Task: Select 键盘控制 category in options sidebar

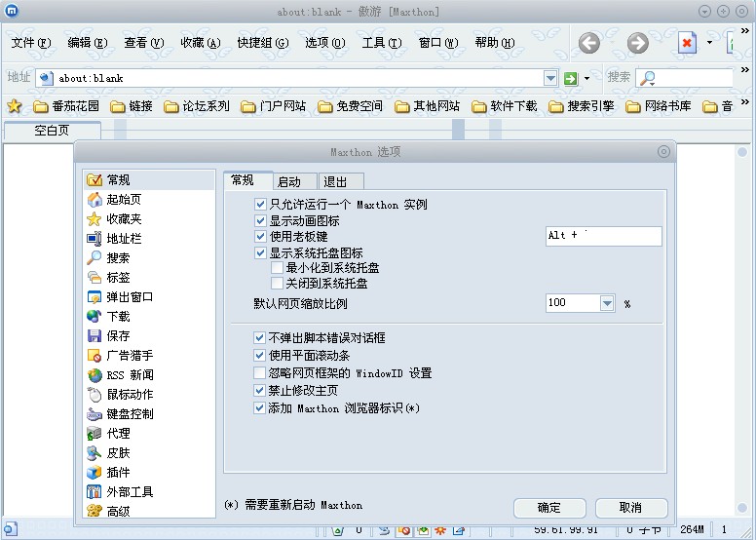Action: coord(149,414)
